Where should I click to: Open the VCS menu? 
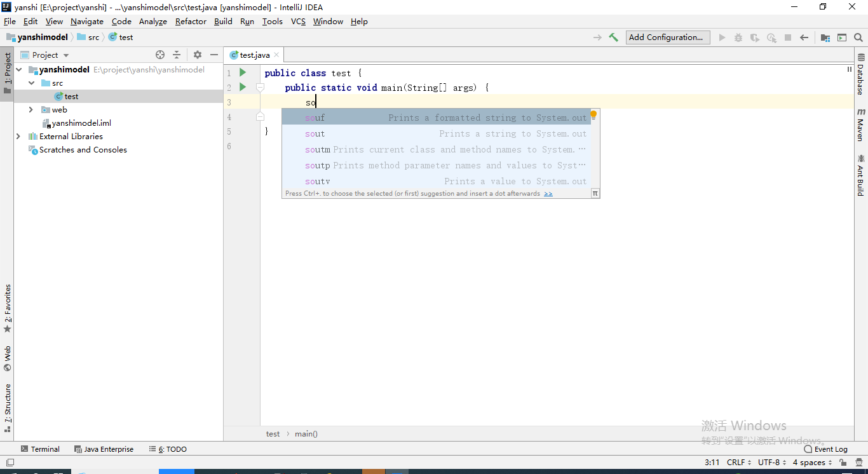pyautogui.click(x=298, y=21)
